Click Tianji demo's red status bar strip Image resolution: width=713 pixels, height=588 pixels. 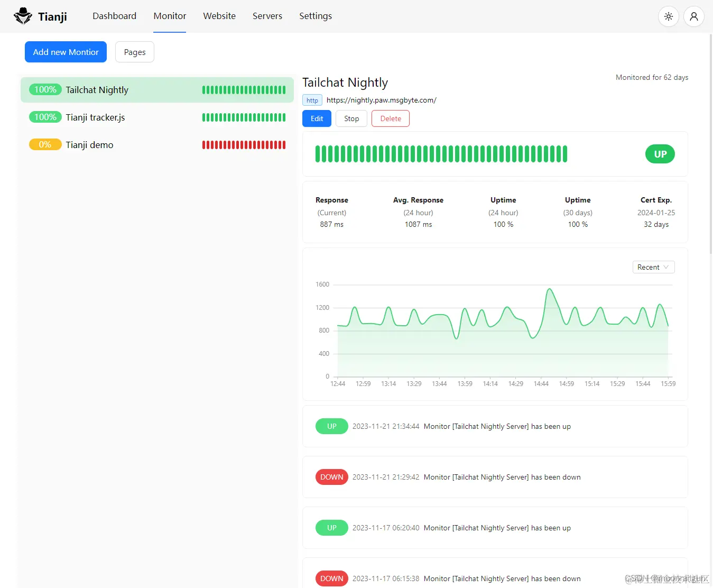point(244,145)
